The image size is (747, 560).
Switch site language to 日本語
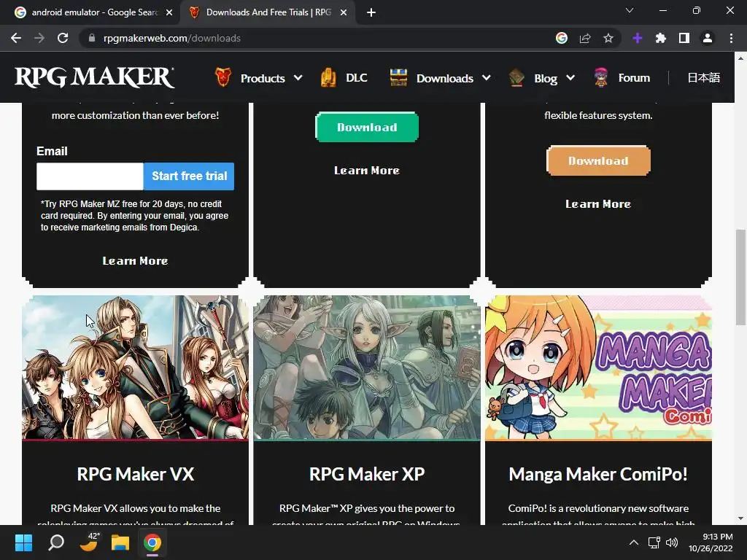[x=703, y=77]
